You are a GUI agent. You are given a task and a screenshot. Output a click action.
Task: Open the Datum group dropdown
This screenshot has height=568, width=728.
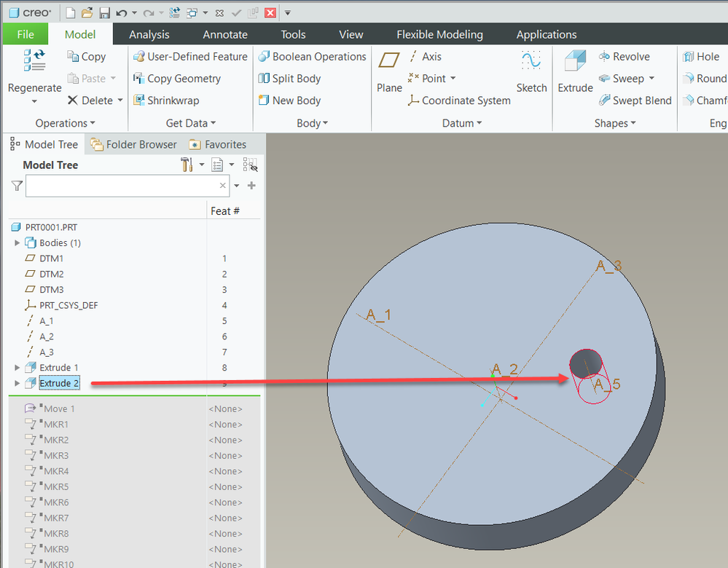click(462, 123)
